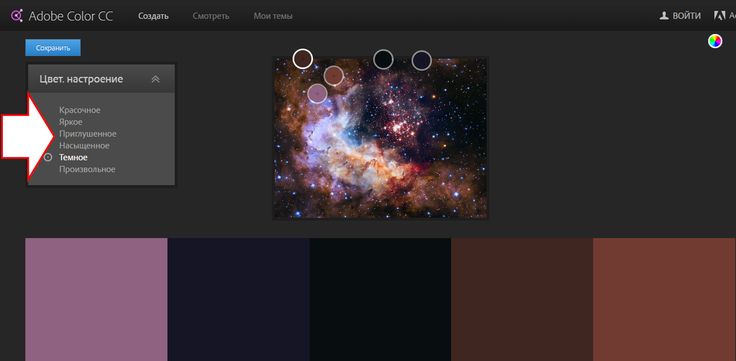The height and width of the screenshot is (361, 736).
Task: Click the ВОЙТИ sign-in link
Action: 687,16
